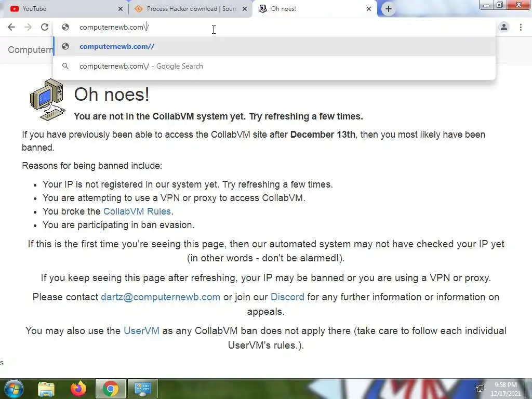Viewport: 532px width, 399px height.
Task: Open the Discord link
Action: [287, 297]
